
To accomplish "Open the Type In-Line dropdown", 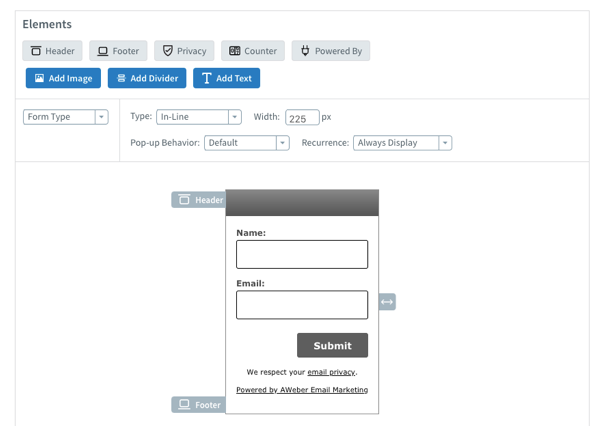I will [198, 117].
